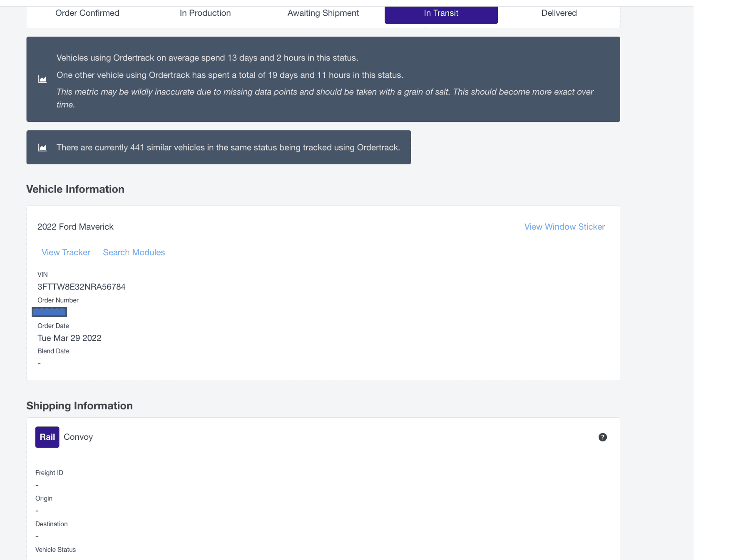The height and width of the screenshot is (560, 731).
Task: Click the Vehicle Information heading
Action: click(x=75, y=189)
